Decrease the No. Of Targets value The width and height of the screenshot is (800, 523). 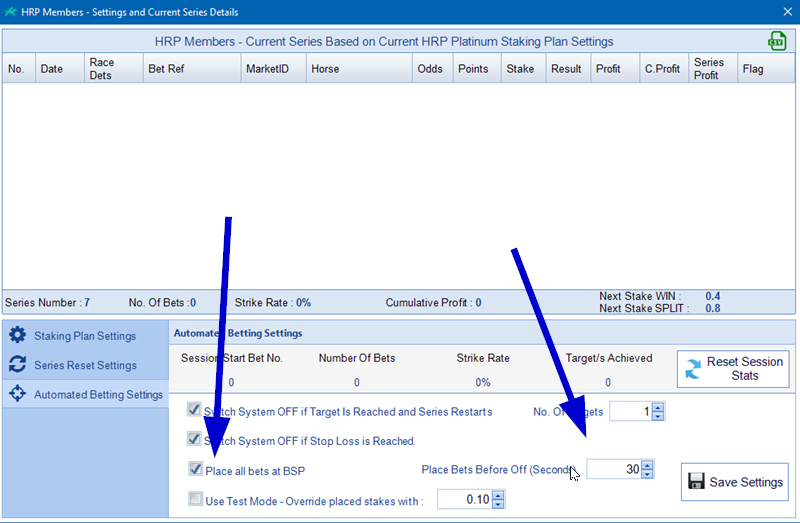[658, 416]
